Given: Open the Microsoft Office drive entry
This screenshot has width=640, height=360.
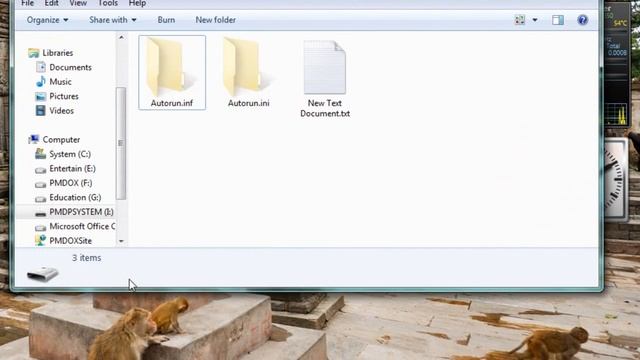Looking at the screenshot, I should tap(82, 226).
